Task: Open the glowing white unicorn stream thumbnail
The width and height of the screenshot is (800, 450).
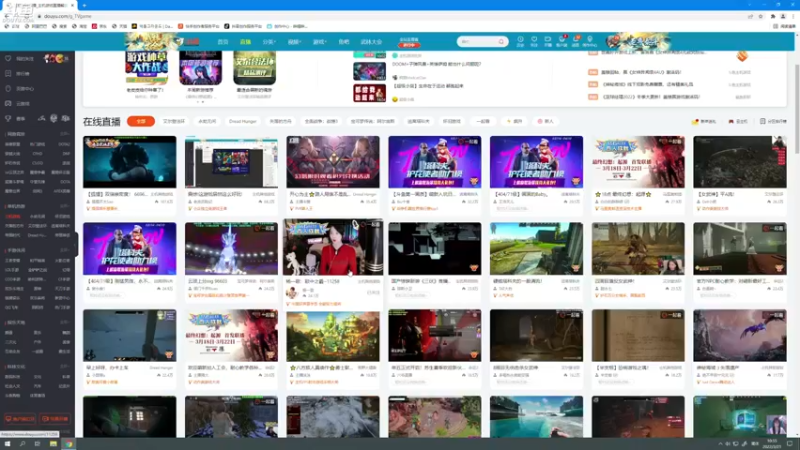Action: (x=231, y=248)
